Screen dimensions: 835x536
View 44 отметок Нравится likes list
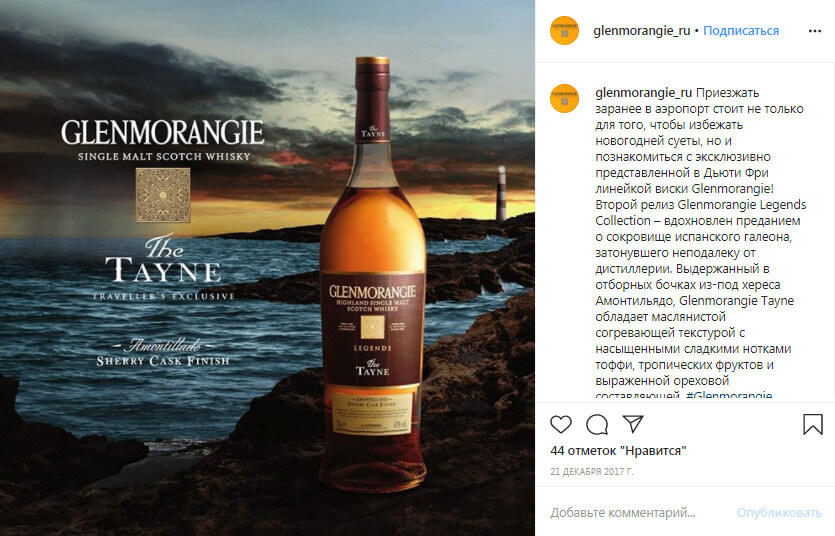coord(618,451)
